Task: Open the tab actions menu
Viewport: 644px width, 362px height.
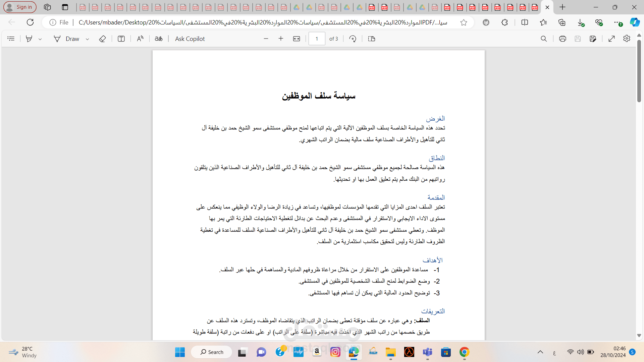Action: click(x=65, y=7)
